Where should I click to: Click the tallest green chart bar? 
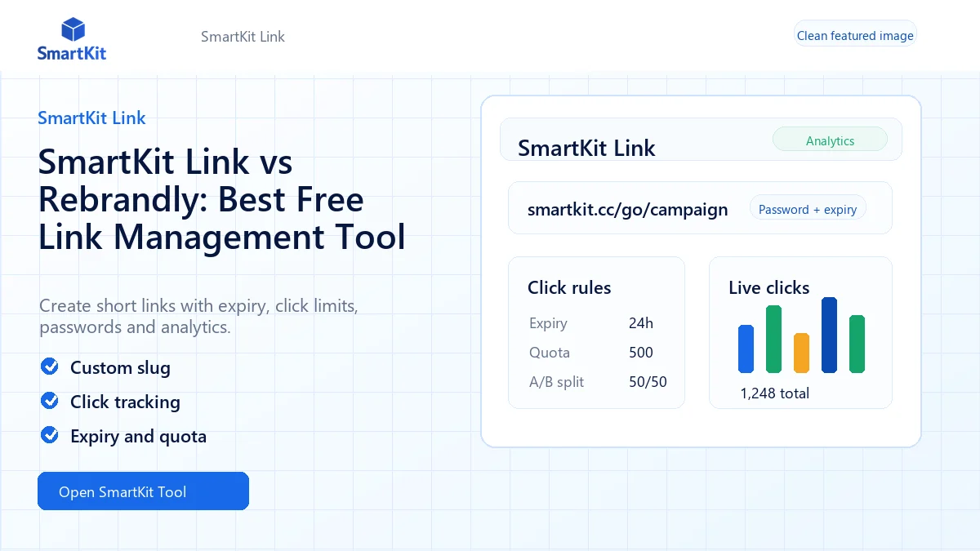(x=773, y=339)
